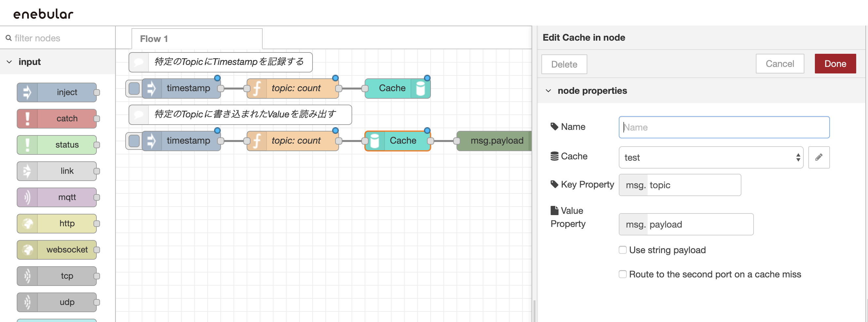868x322 pixels.
Task: Click arrow icon on second timestamp node
Action: (152, 141)
